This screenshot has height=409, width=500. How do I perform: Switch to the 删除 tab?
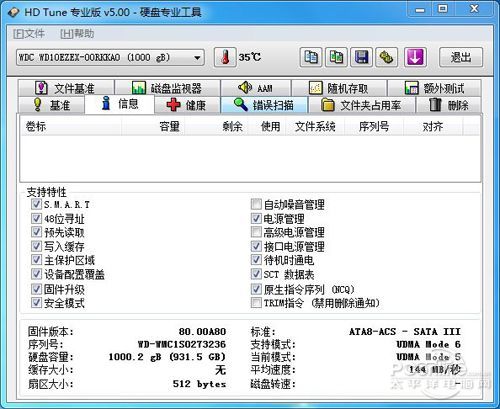pos(448,105)
